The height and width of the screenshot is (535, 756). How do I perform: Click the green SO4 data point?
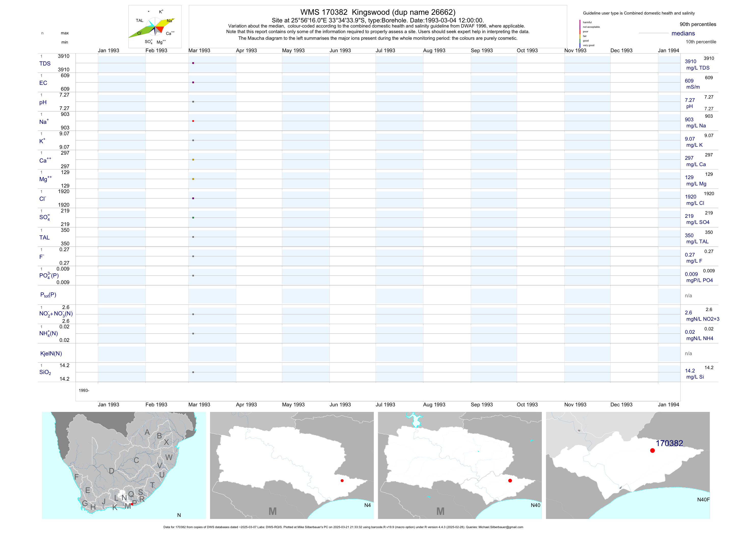click(x=193, y=218)
